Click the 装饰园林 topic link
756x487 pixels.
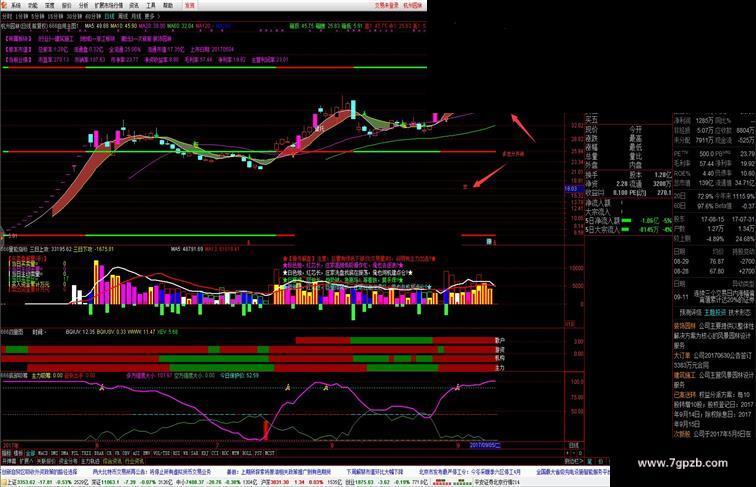684,326
